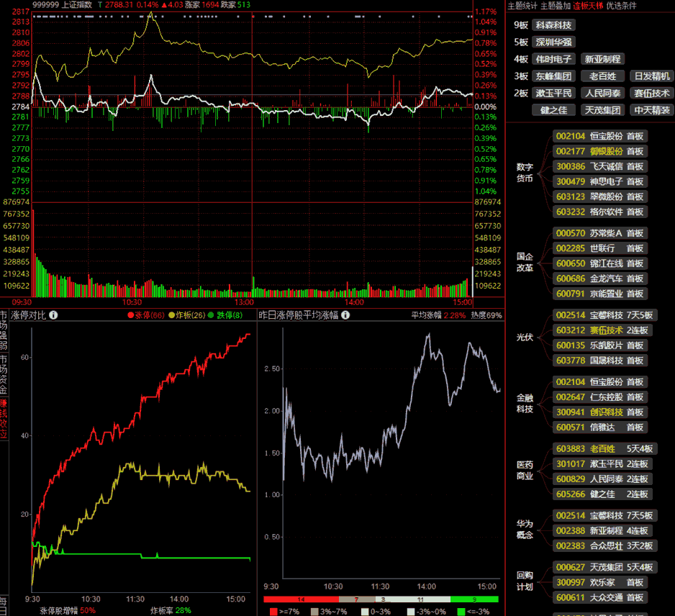Open 深圳华强 in the 5板 row
Image resolution: width=675 pixels, height=616 pixels.
coord(553,42)
